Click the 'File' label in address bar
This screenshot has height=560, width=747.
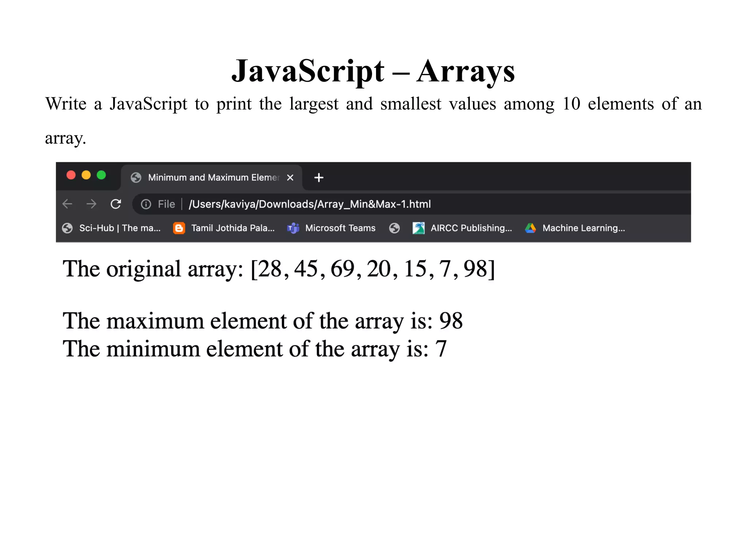[x=166, y=204]
